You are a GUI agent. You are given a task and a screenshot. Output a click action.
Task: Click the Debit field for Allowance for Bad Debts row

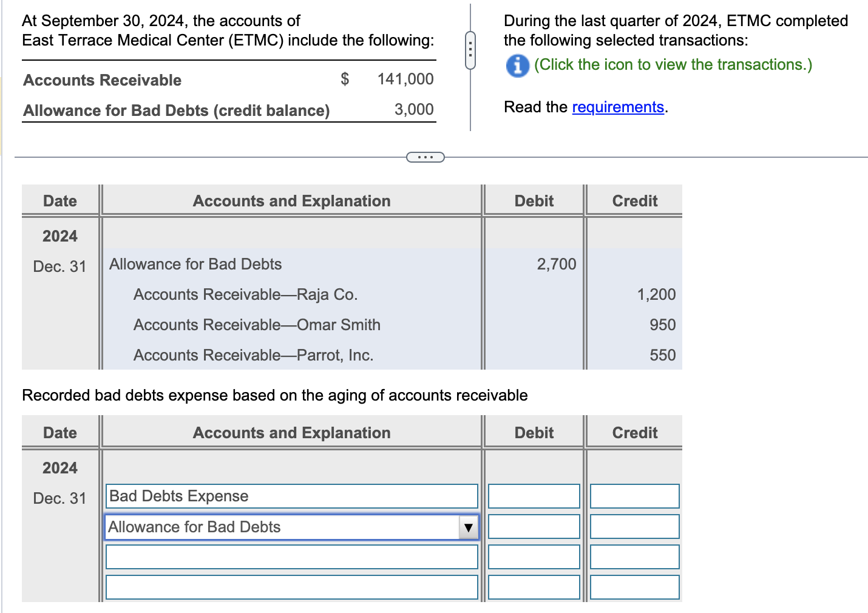(534, 526)
